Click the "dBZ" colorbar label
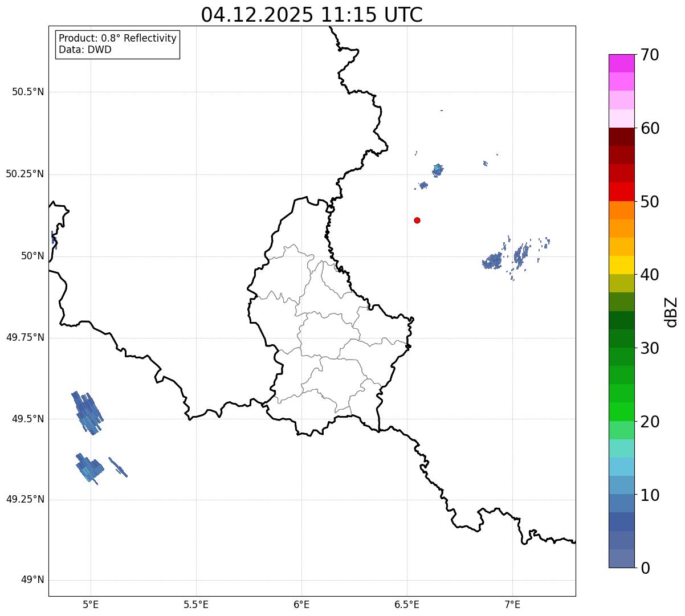 point(671,312)
